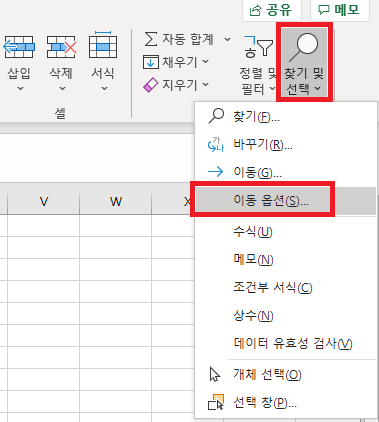Viewport: 379px width, 422px height.
Task: Click the Format (서식) icon
Action: coord(103,45)
